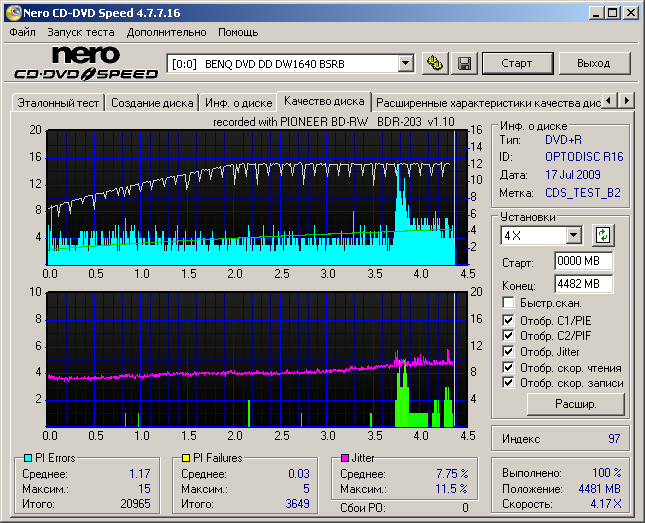The height and width of the screenshot is (523, 645).
Task: Select the Качество диска tab
Action: coord(324,101)
